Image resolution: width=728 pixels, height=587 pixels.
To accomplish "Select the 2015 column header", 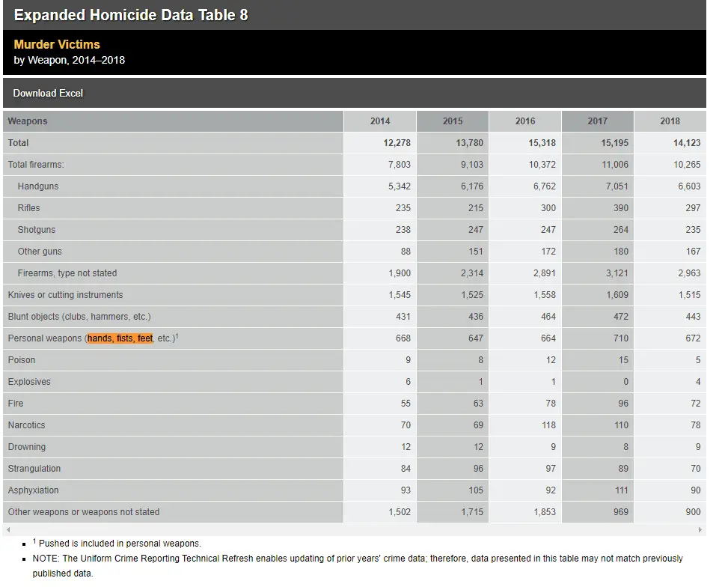I will [453, 121].
